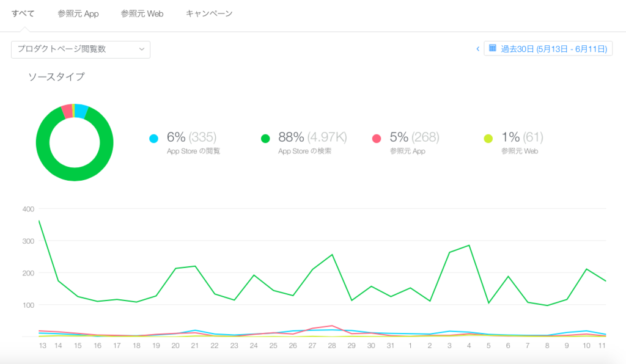Viewport: 626px width, 364px height.
Task: Click the App Store の閲覧 legend label
Action: pyautogui.click(x=193, y=151)
